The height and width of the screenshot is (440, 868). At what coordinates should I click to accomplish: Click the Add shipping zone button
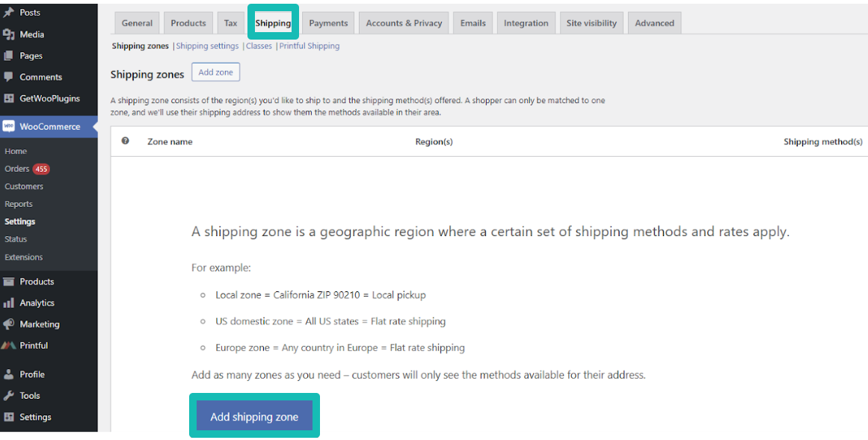[x=254, y=416]
